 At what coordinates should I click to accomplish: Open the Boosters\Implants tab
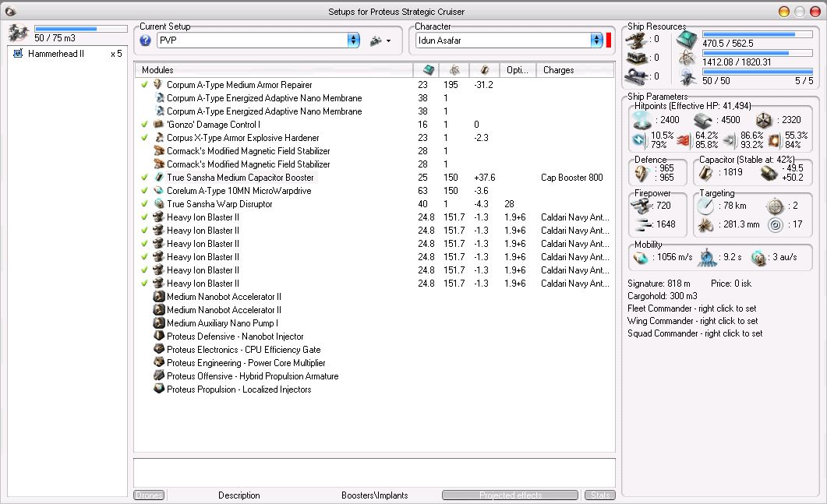point(374,495)
